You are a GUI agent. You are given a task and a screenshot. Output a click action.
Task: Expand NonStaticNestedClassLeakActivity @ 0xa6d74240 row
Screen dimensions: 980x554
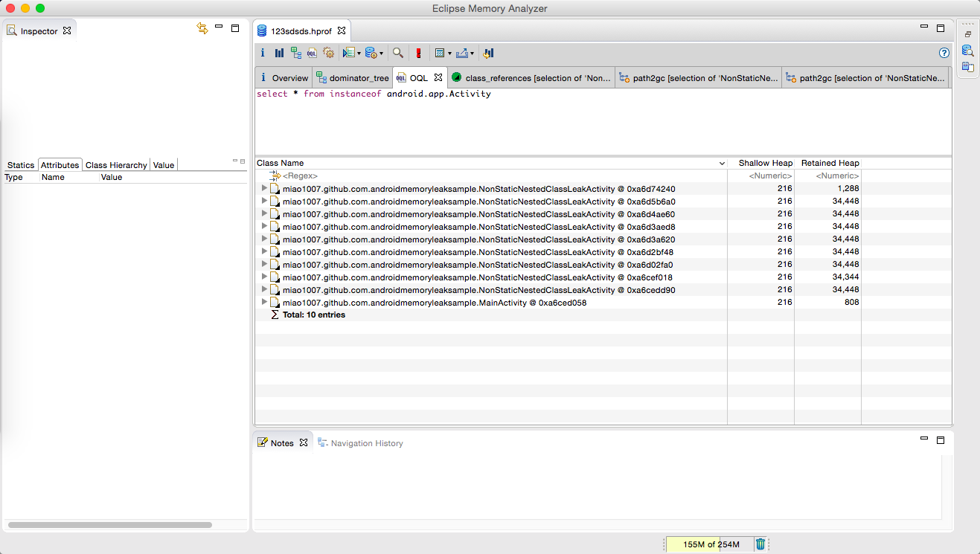(264, 188)
